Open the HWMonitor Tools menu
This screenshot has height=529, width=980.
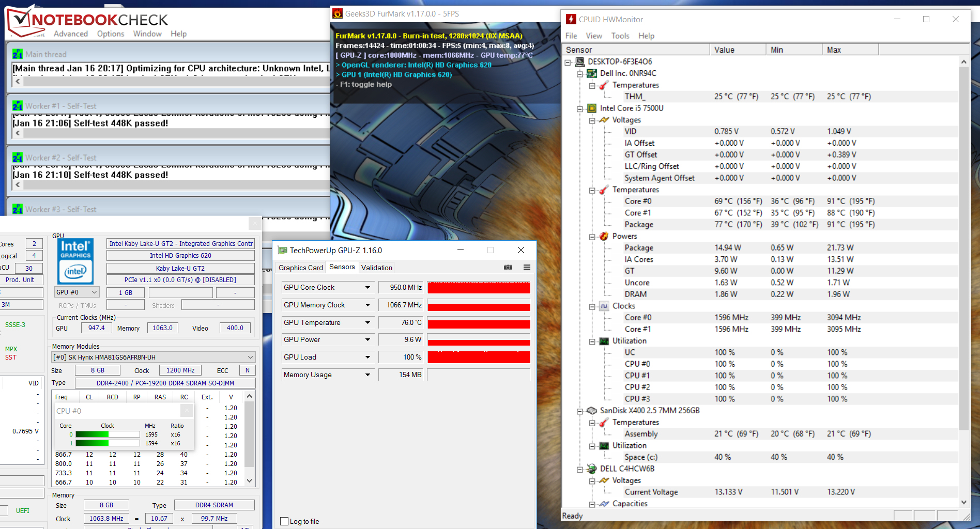[620, 36]
